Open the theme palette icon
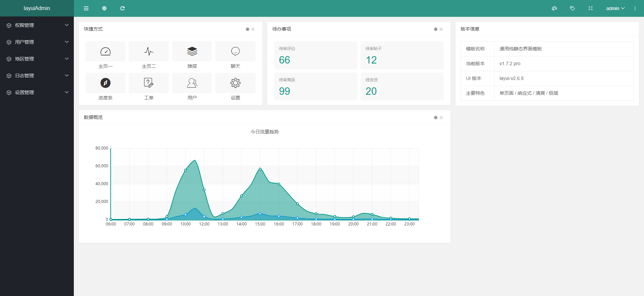 [554, 8]
